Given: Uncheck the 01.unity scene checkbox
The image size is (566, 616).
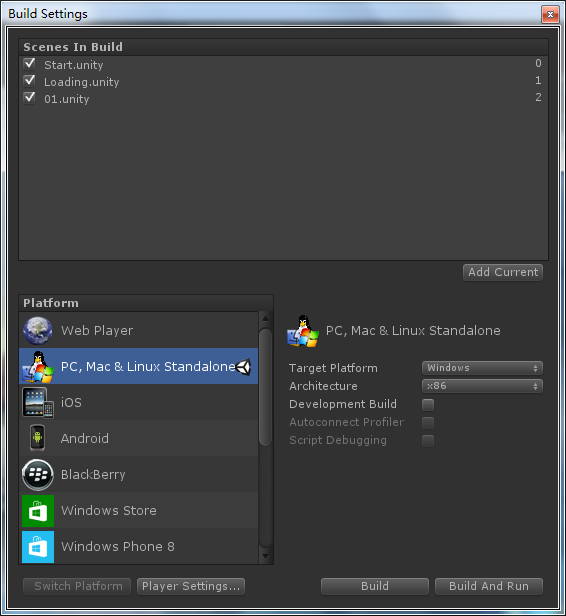Looking at the screenshot, I should click(29, 97).
